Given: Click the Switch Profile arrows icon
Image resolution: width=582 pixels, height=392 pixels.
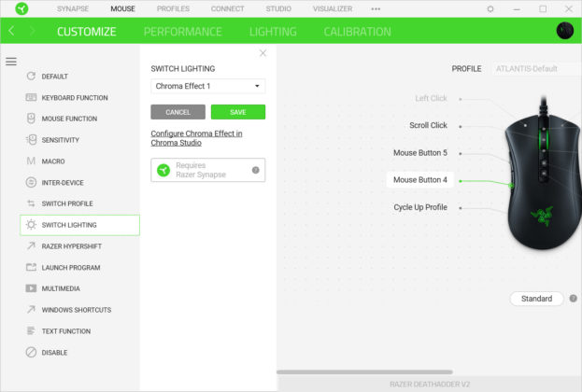Looking at the screenshot, I should pyautogui.click(x=31, y=203).
